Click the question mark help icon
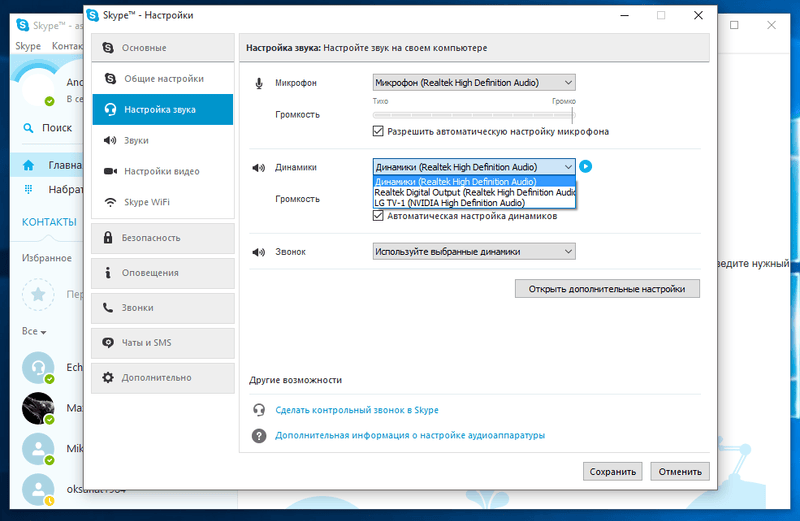The image size is (800, 521). tap(259, 435)
